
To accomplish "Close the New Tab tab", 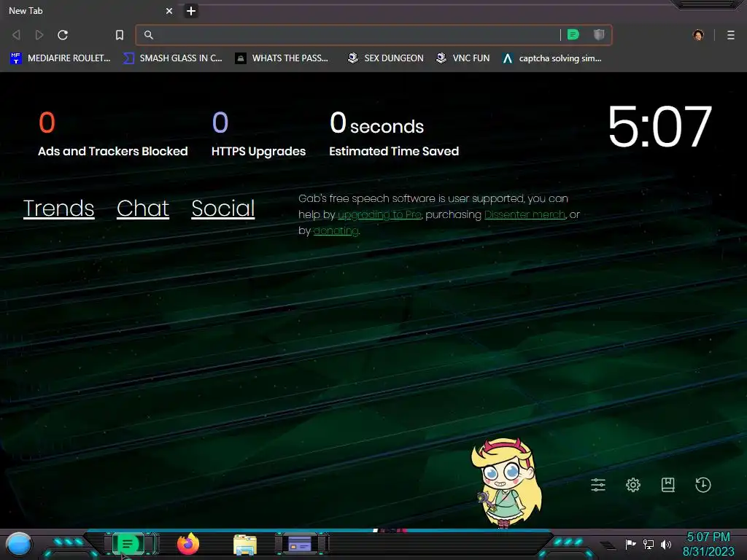I will tap(169, 11).
